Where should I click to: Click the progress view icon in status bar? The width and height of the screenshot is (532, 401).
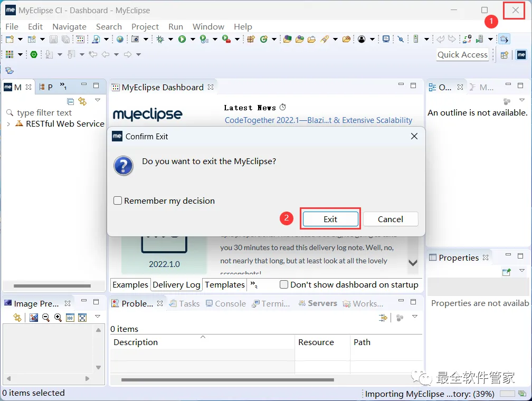tap(522, 394)
